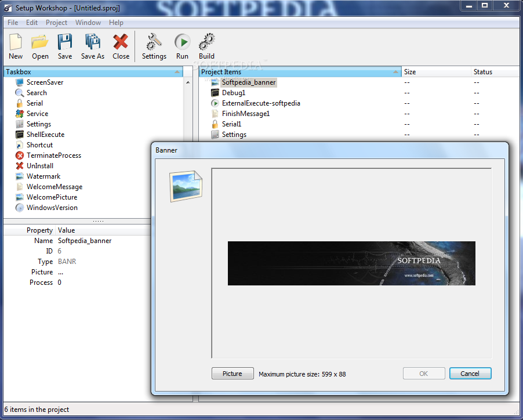This screenshot has height=420, width=523.
Task: Click the Picture button in Banner dialog
Action: pyautogui.click(x=233, y=374)
